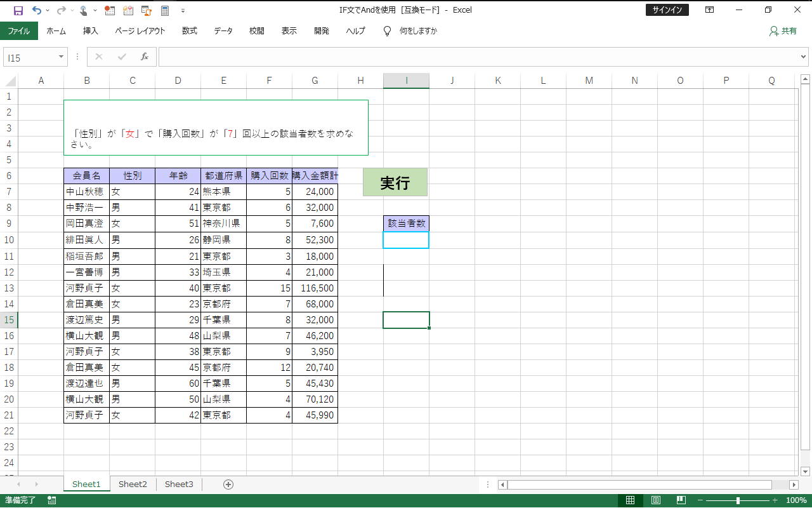Open the ヘルプ ribbon tab

point(356,30)
